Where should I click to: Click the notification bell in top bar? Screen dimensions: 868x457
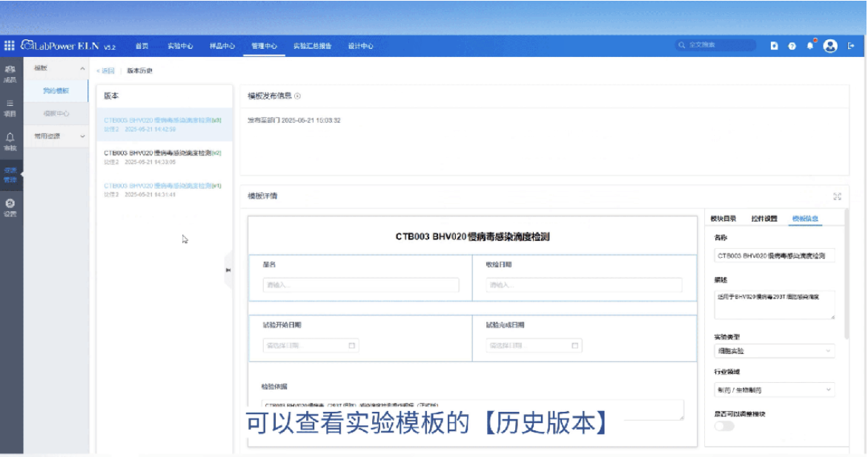pyautogui.click(x=810, y=45)
